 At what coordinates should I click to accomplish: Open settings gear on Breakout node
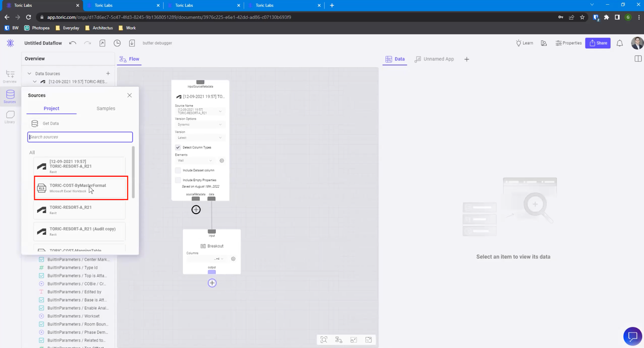(233, 259)
